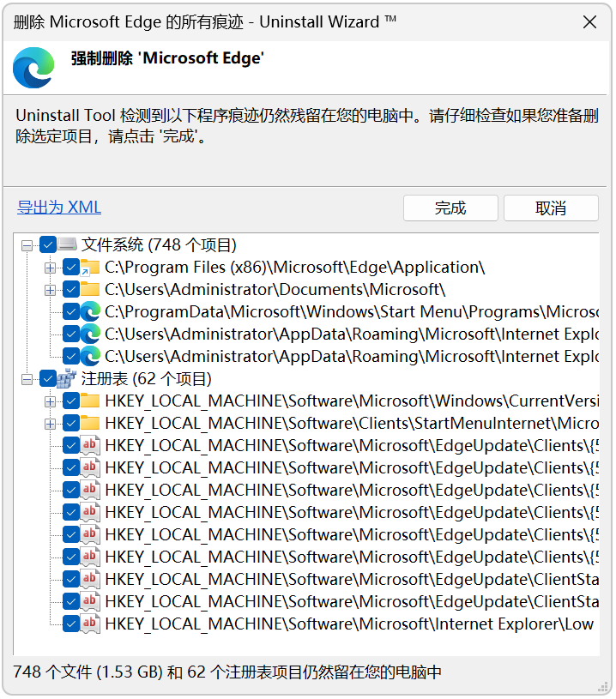Select the 注册表 (62 个项目) label

tap(147, 378)
